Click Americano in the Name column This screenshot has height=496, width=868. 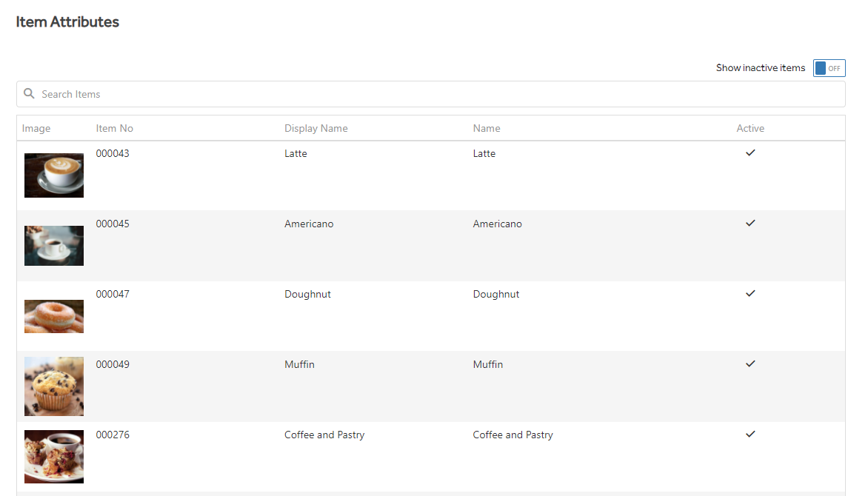(x=497, y=224)
